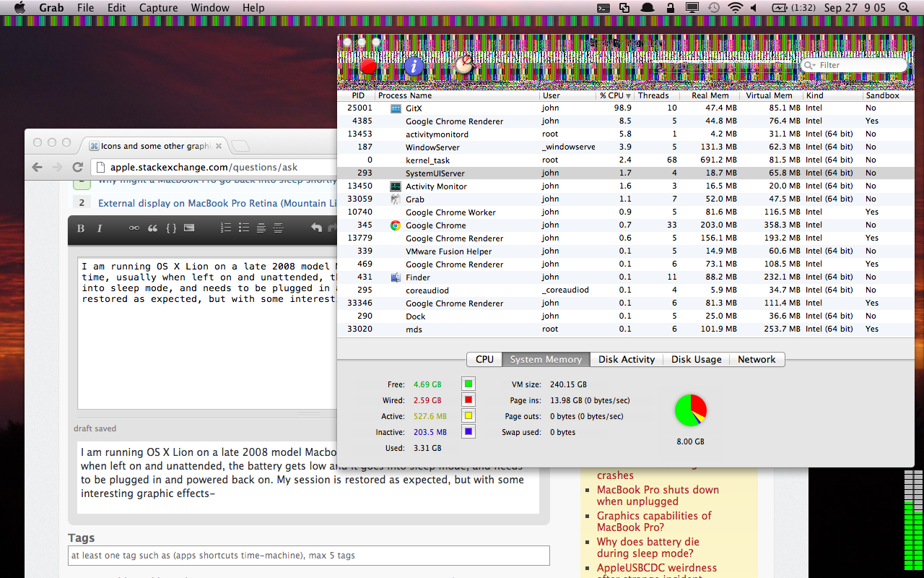The height and width of the screenshot is (578, 924).
Task: Create a bulleted list in editor
Action: pyautogui.click(x=243, y=228)
